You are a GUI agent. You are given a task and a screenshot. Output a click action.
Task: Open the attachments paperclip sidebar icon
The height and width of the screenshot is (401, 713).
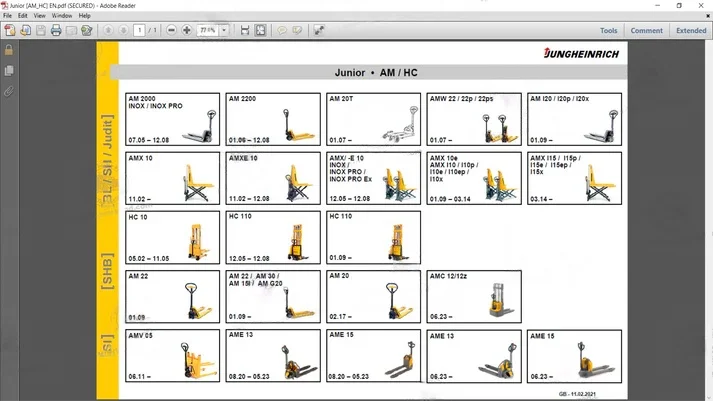point(9,91)
